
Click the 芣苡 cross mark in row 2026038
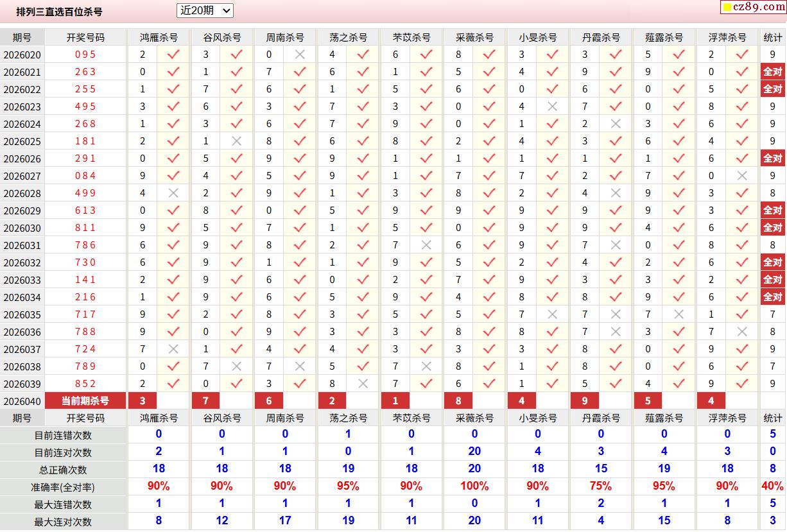click(x=426, y=366)
